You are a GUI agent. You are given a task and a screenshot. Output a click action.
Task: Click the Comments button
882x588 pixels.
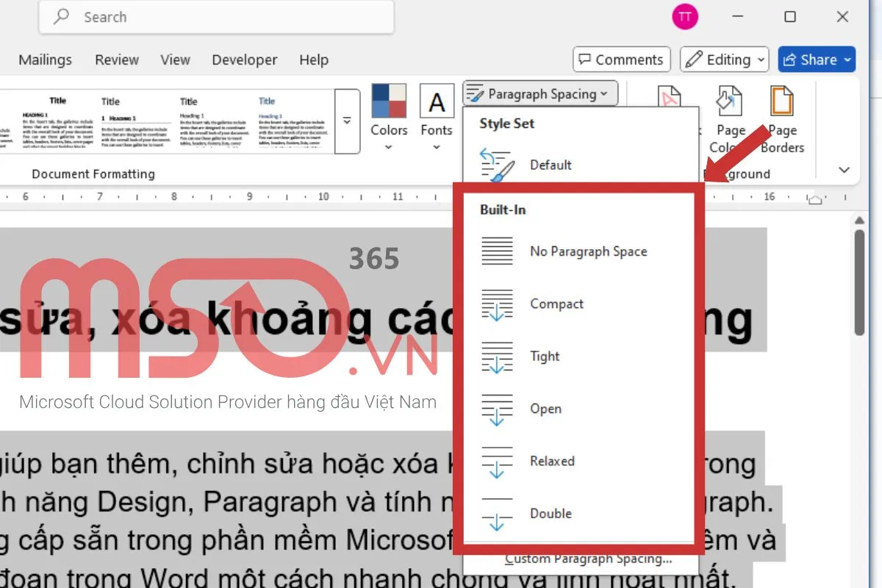click(x=621, y=60)
